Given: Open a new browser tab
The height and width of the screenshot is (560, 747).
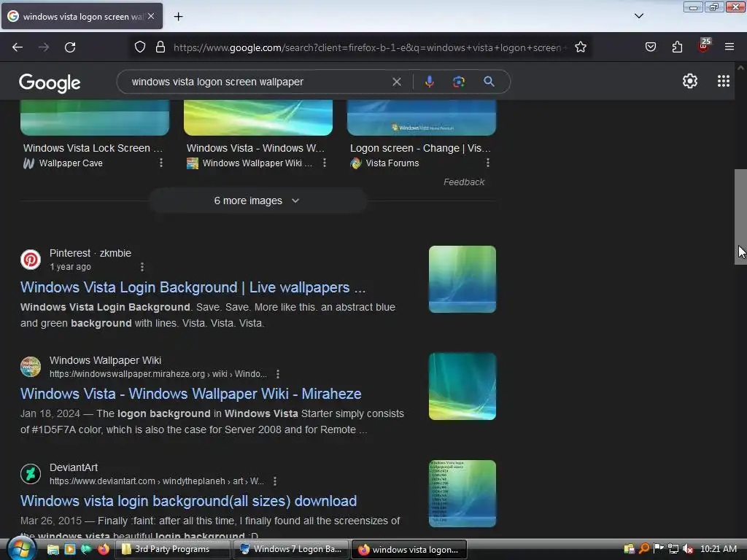Looking at the screenshot, I should point(178,17).
